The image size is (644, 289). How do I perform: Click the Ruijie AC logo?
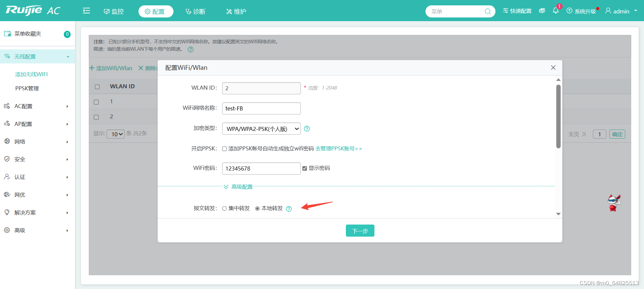pyautogui.click(x=33, y=10)
